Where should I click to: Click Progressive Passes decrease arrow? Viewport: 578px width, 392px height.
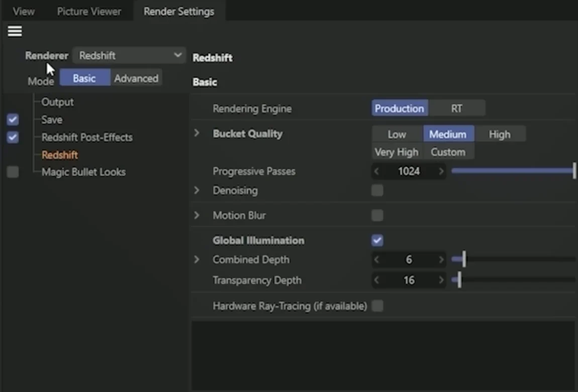[376, 171]
